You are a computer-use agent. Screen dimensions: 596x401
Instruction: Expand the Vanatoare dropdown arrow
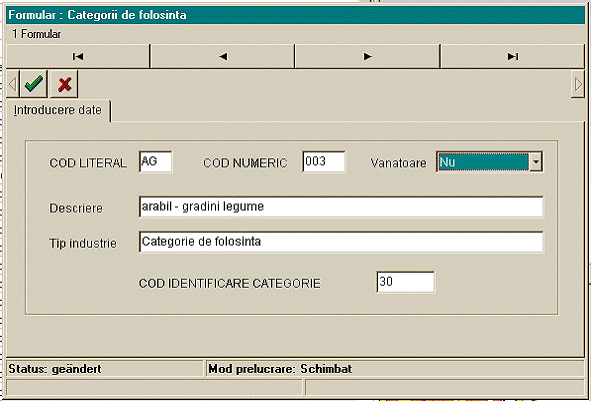click(536, 162)
